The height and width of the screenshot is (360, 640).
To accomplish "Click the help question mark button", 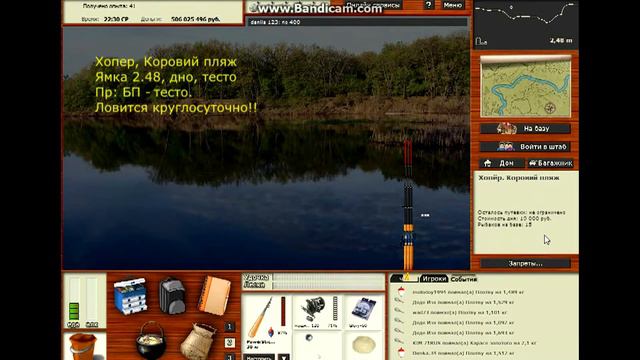I will 428,5.
